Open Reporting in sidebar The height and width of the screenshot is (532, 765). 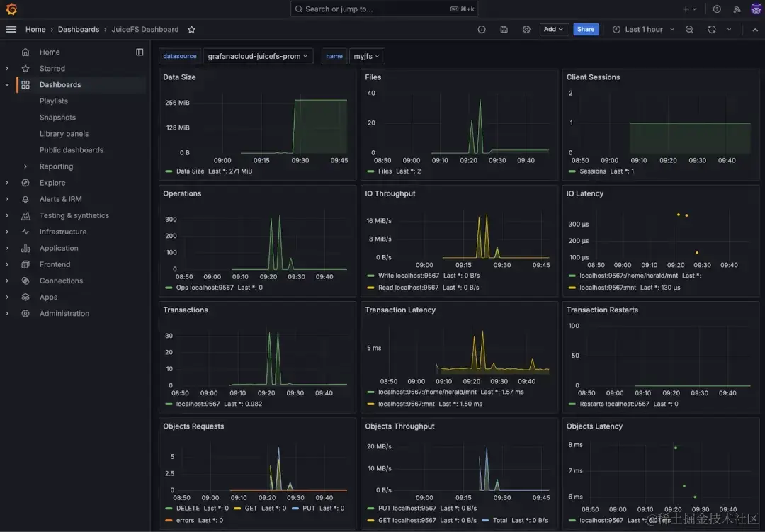56,166
